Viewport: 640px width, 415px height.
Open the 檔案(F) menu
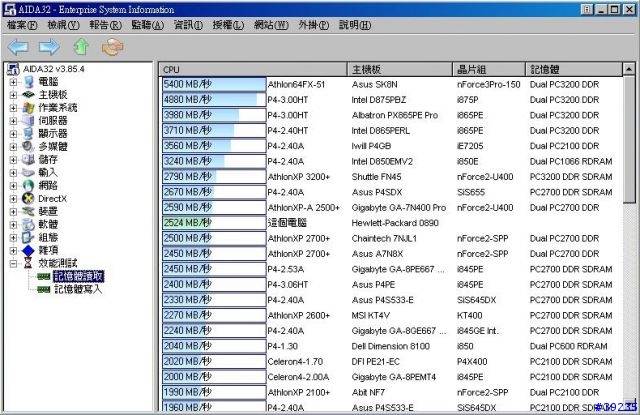point(22,25)
